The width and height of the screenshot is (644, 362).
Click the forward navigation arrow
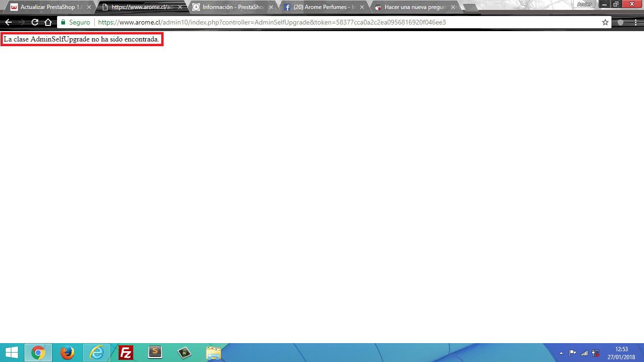coord(22,22)
